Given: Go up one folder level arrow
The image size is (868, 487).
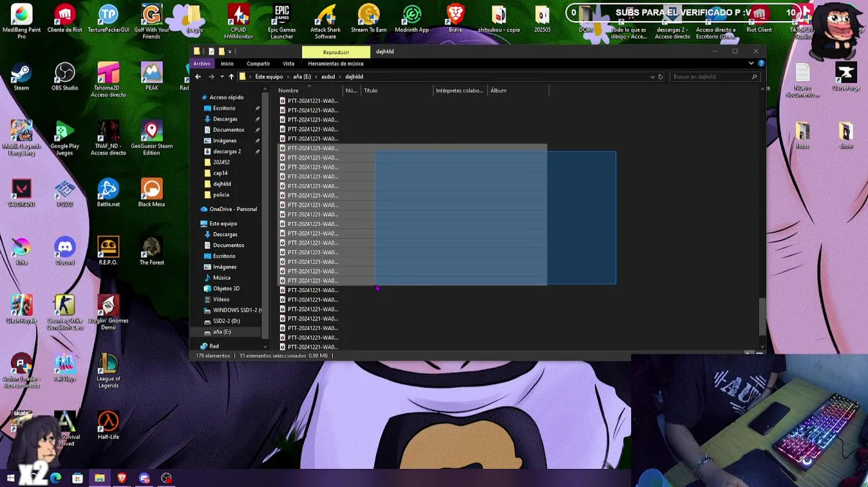Looking at the screenshot, I should pyautogui.click(x=231, y=76).
